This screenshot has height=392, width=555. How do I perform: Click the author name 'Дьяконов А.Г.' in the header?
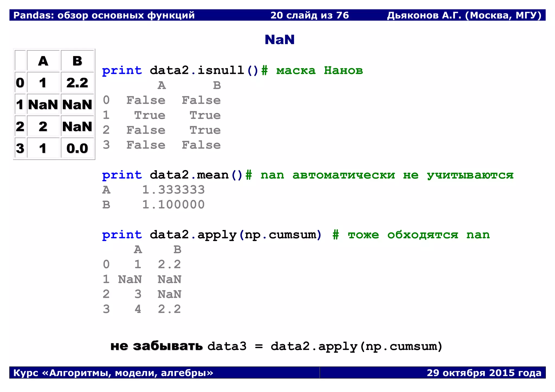click(424, 15)
